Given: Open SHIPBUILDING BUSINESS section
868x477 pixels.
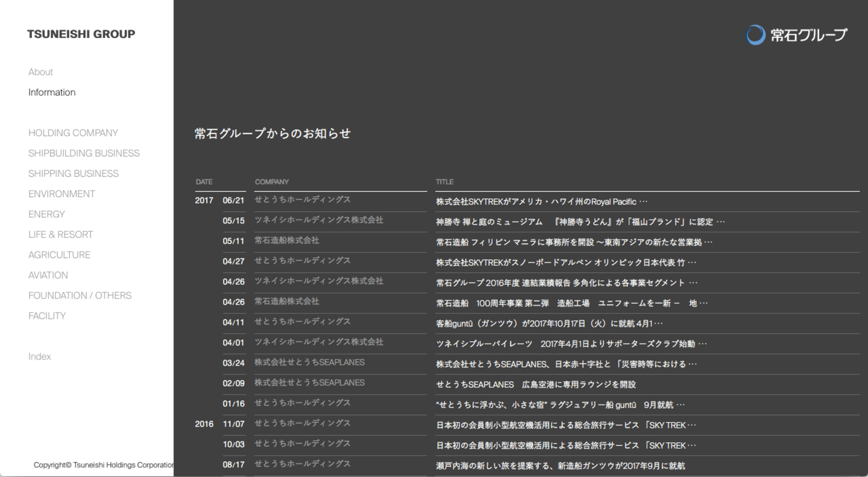Looking at the screenshot, I should click(84, 153).
